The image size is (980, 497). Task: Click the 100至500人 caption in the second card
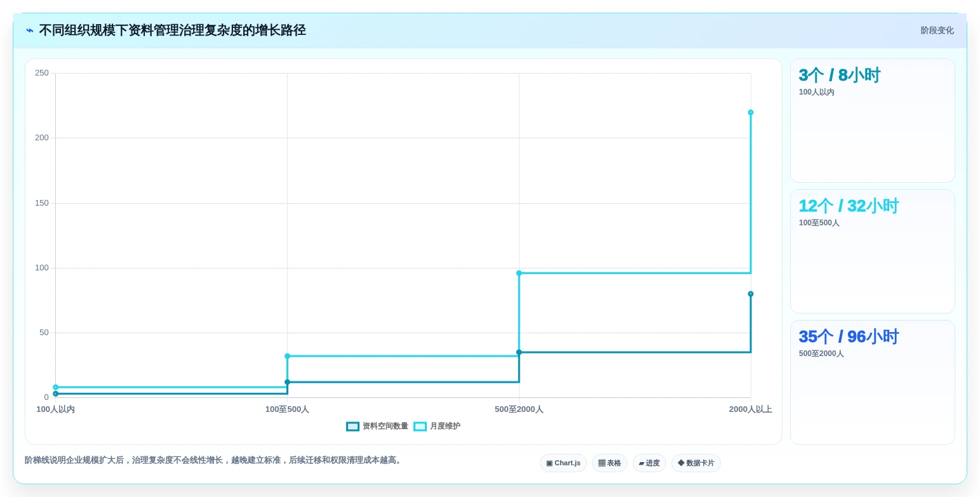(819, 223)
